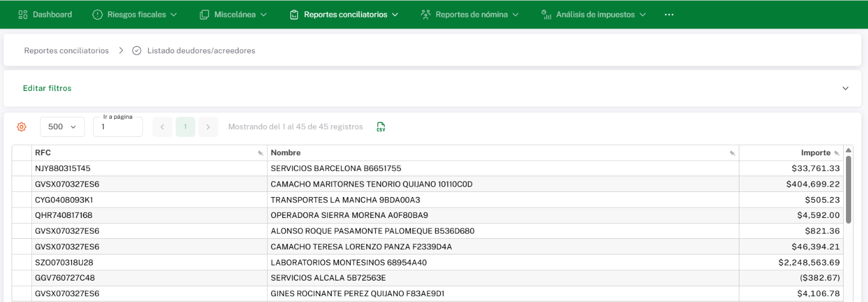The image size is (868, 302).
Task: Export table using the CSV icon
Action: [x=381, y=127]
